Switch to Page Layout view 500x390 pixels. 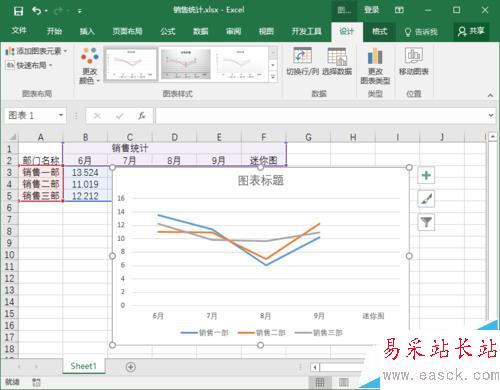pos(344,382)
